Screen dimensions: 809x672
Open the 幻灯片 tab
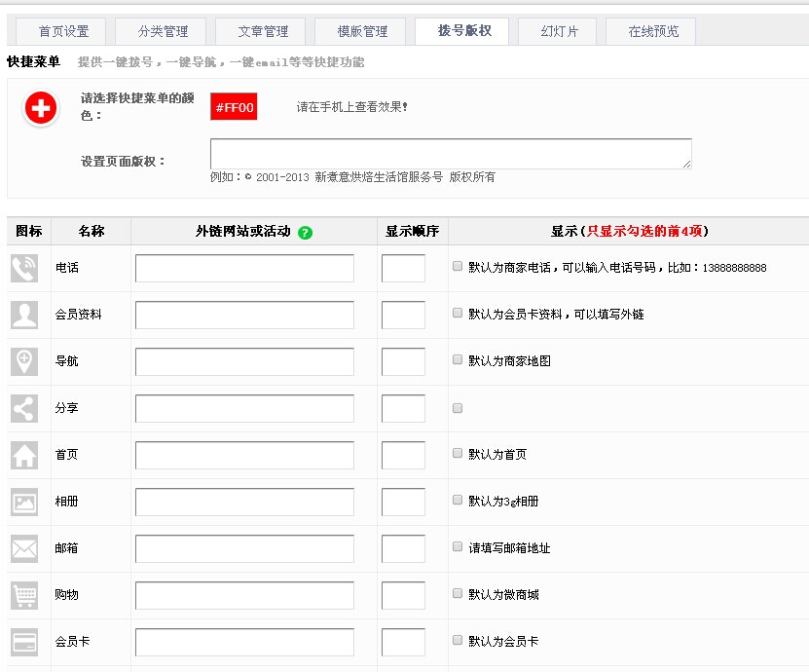pyautogui.click(x=560, y=31)
